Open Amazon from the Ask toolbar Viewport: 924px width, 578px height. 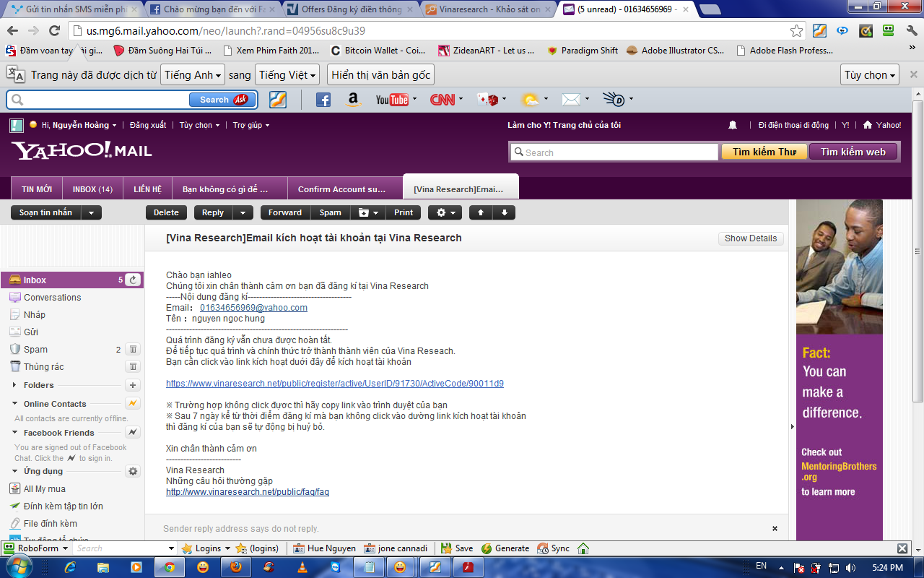(x=352, y=100)
